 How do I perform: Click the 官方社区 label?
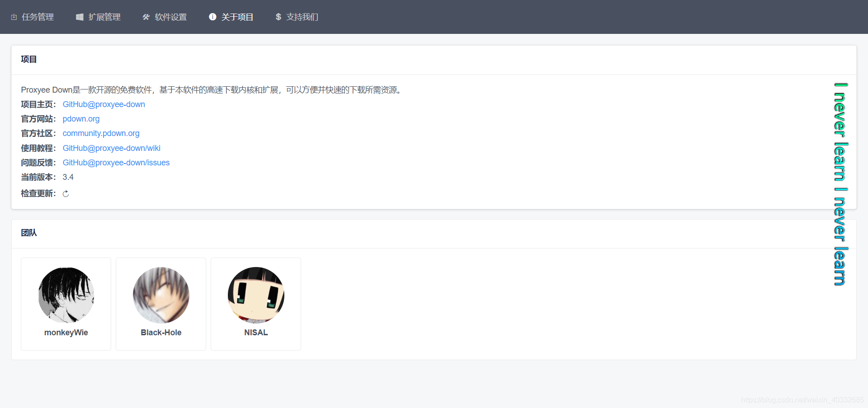(38, 133)
